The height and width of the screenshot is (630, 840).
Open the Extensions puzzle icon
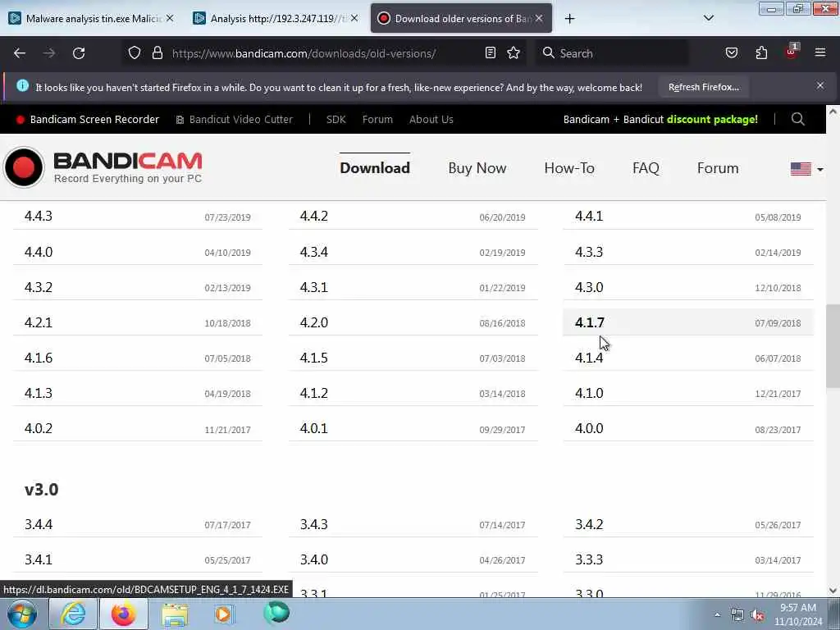point(761,52)
